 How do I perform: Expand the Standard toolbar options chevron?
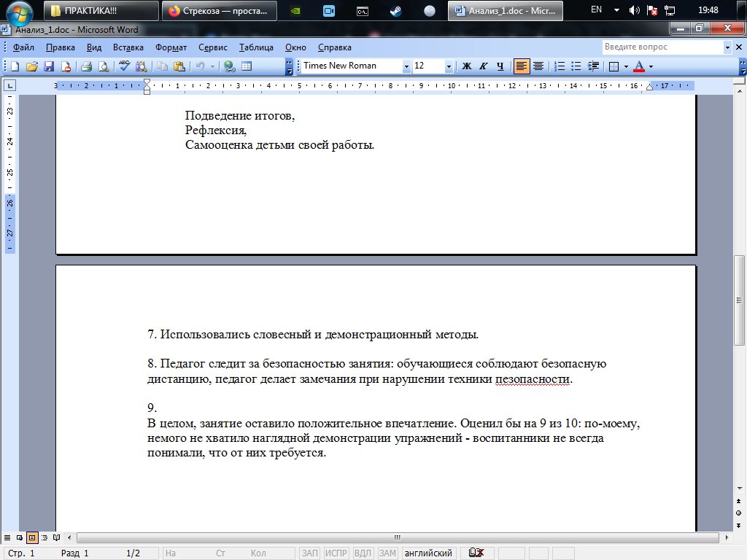pyautogui.click(x=289, y=66)
